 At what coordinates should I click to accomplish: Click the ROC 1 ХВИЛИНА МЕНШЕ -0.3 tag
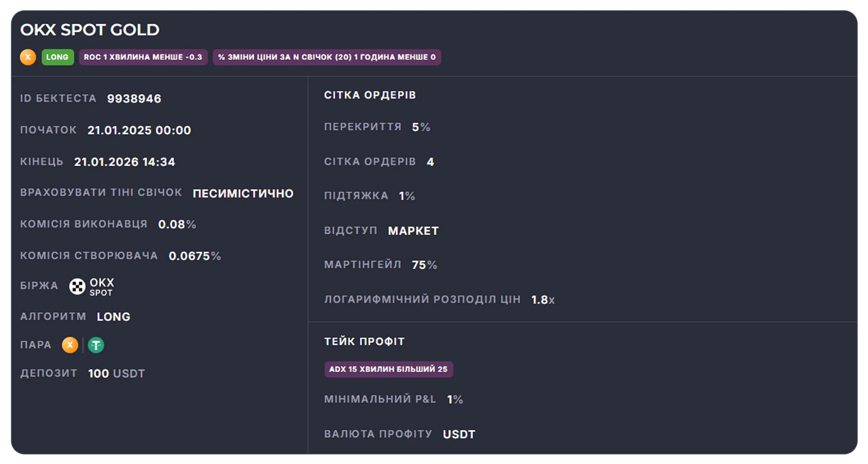143,57
